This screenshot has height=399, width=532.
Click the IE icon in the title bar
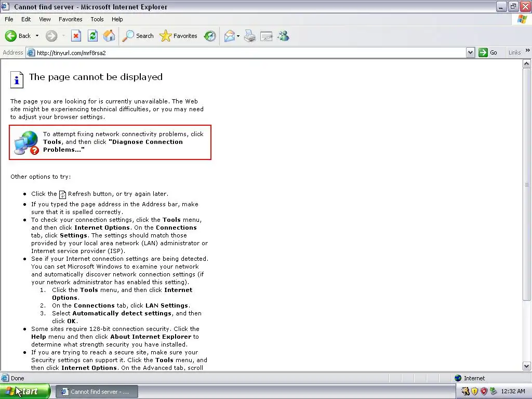click(5, 6)
